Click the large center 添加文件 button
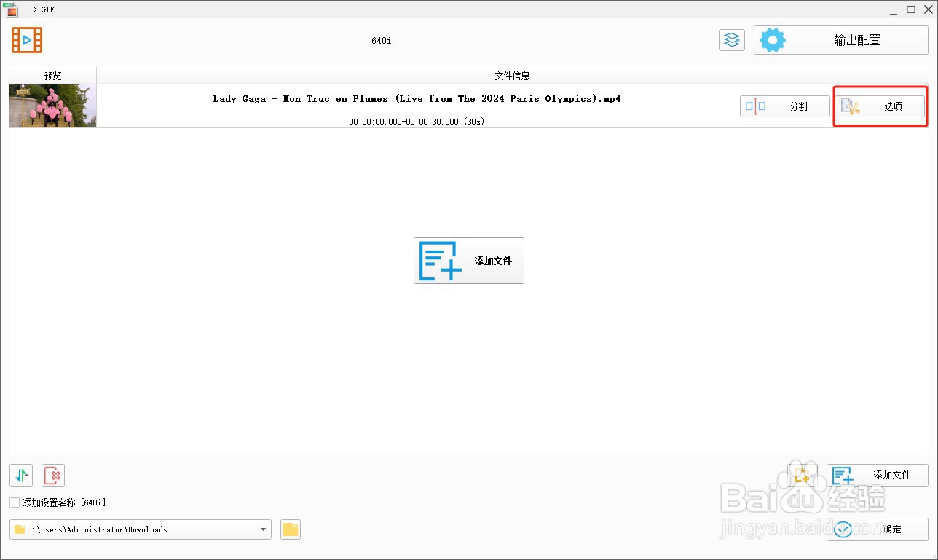Viewport: 938px width, 560px height. click(469, 261)
